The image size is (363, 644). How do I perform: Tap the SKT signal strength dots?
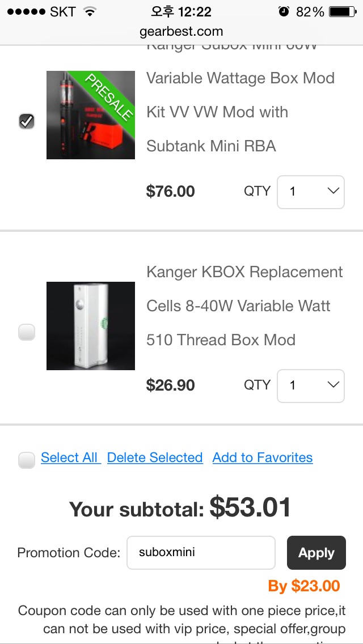coord(26,11)
